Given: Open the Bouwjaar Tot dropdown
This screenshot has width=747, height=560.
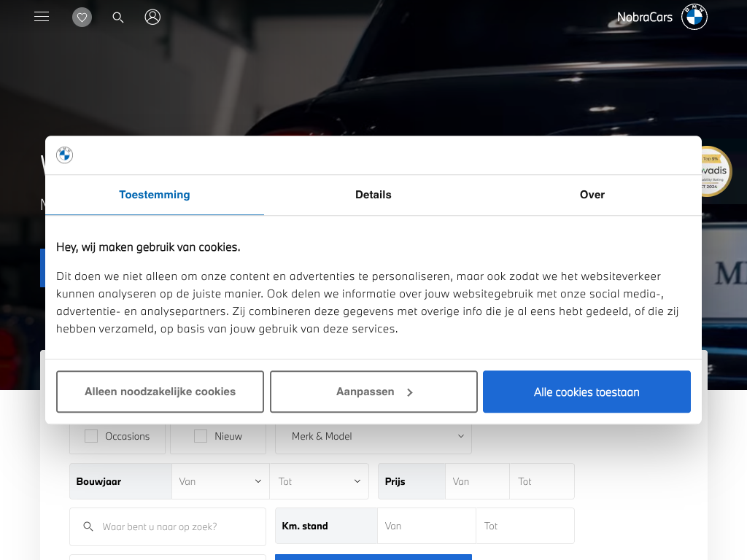Looking at the screenshot, I should pos(319,481).
